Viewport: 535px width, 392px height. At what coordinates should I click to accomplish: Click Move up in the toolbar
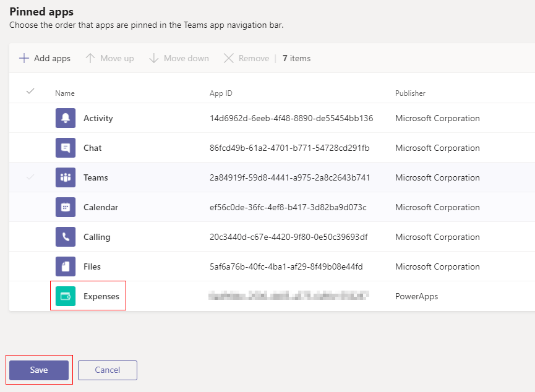tap(109, 58)
